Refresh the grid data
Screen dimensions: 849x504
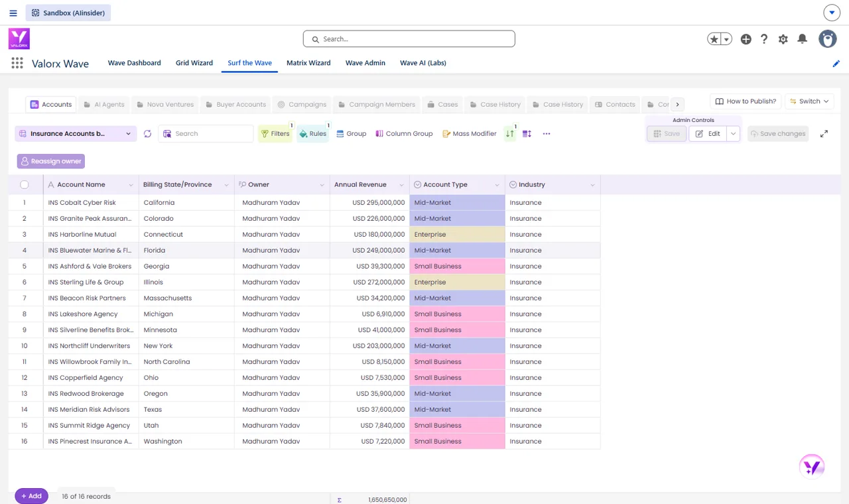[x=147, y=134]
